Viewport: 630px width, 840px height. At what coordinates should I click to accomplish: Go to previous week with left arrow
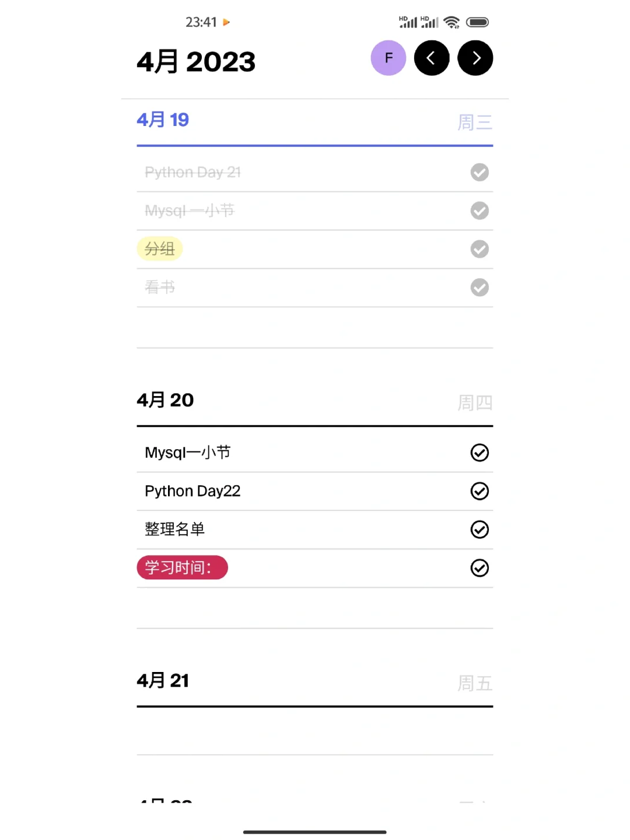click(x=432, y=58)
